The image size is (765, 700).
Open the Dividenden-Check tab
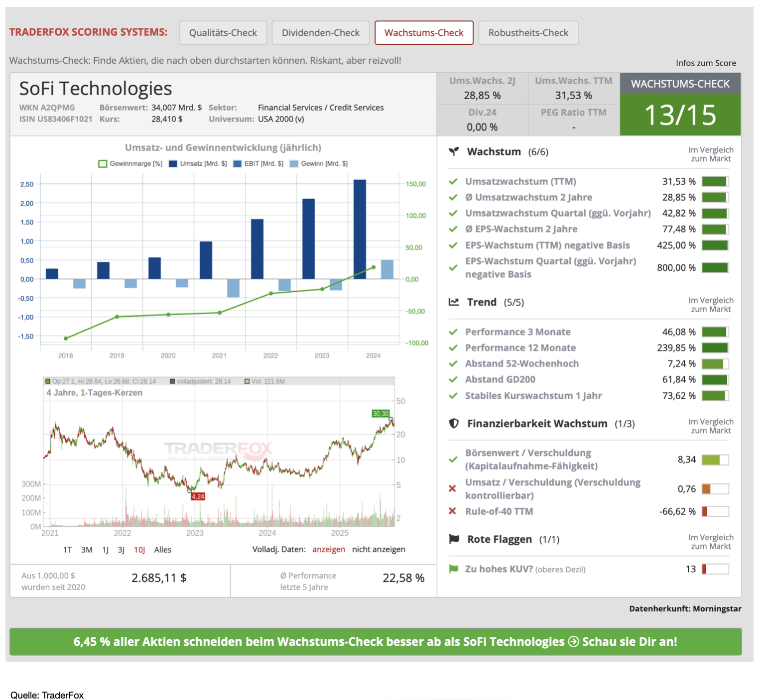coord(321,33)
